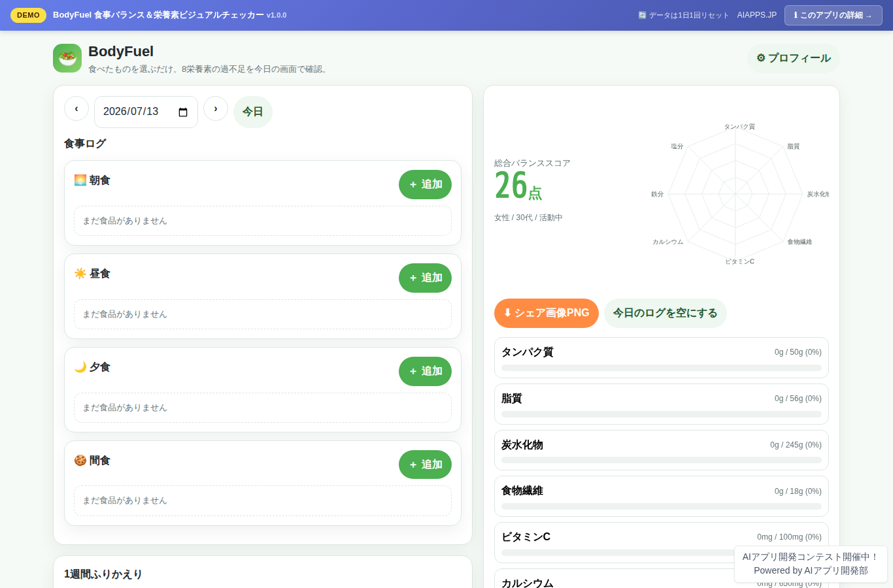Click the AIAPPS.JP header link
Image resolution: width=893 pixels, height=588 pixels.
tap(757, 15)
